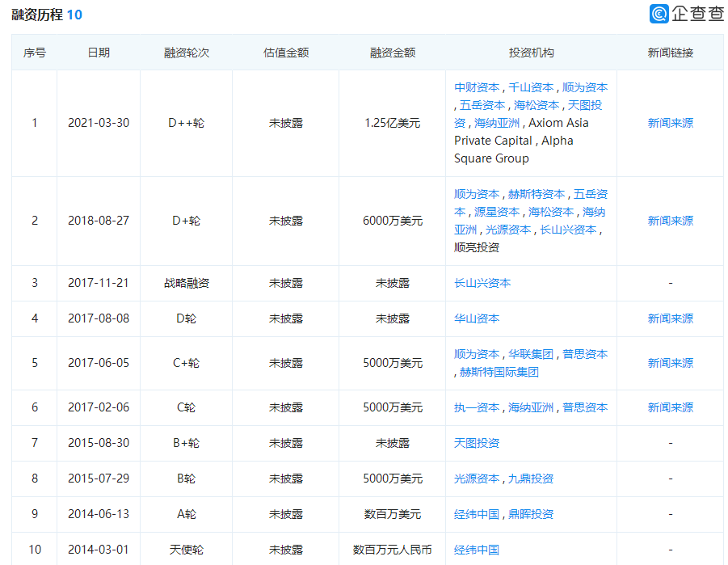This screenshot has width=728, height=565.
Task: Click the 天使轮 round cell
Action: [187, 550]
